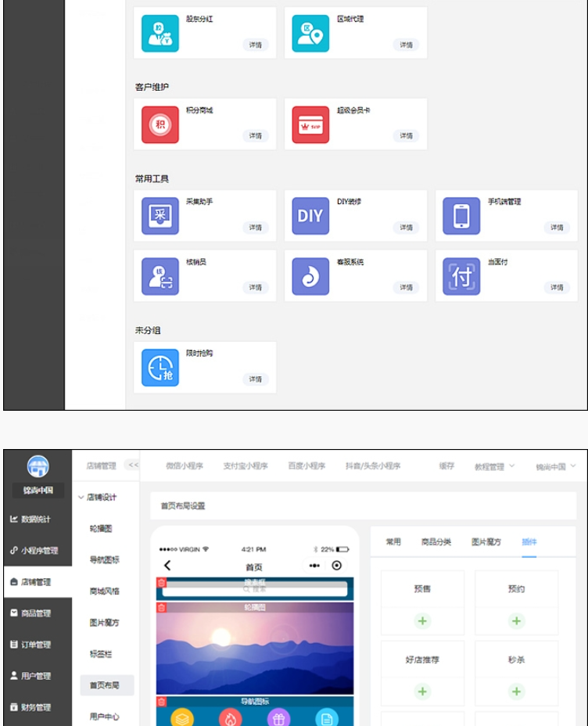The width and height of the screenshot is (588, 726).
Task: Add the 好店推荐 plugin with plus icon
Action: pyautogui.click(x=422, y=692)
